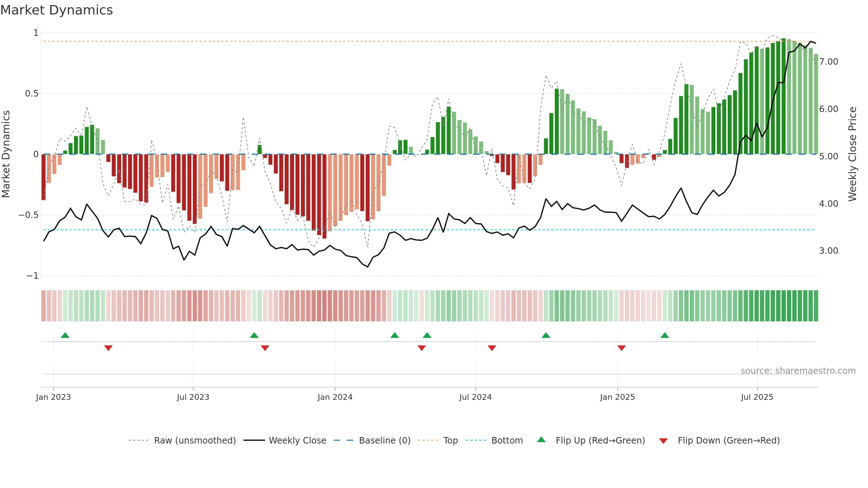
Task: Click the Jul 2023 axis label
Action: [x=193, y=397]
